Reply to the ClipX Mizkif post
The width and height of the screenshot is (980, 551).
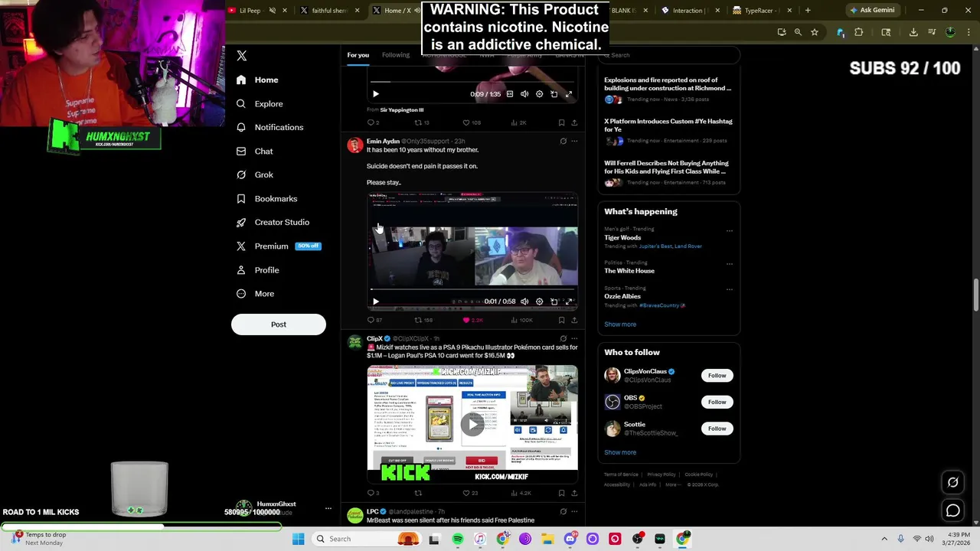coord(373,493)
